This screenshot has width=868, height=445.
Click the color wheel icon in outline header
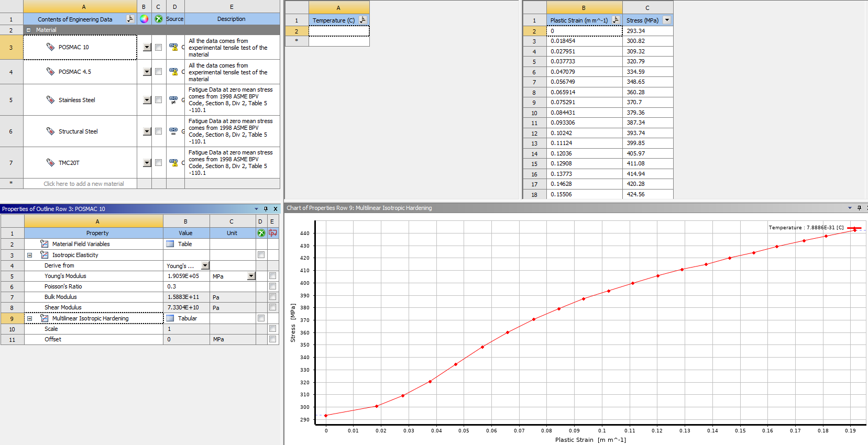pyautogui.click(x=144, y=19)
